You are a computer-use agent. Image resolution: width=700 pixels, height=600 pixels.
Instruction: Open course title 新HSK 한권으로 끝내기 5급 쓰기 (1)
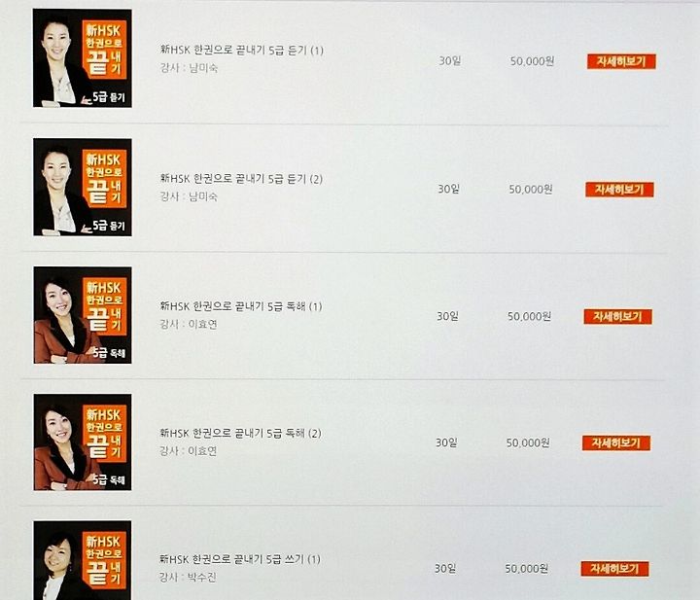coord(240,559)
